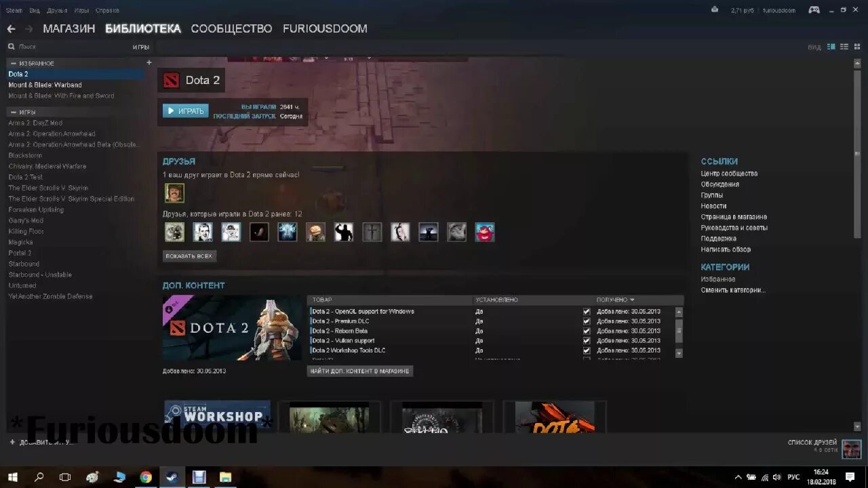Sort by ПОЛУЧЕНО column arrow
868x488 pixels.
632,300
